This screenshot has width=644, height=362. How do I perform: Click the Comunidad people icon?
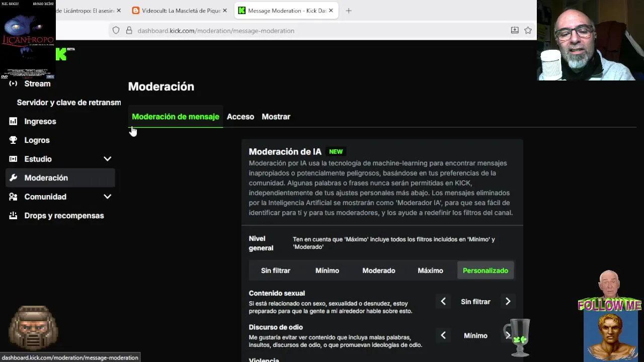coord(13,197)
